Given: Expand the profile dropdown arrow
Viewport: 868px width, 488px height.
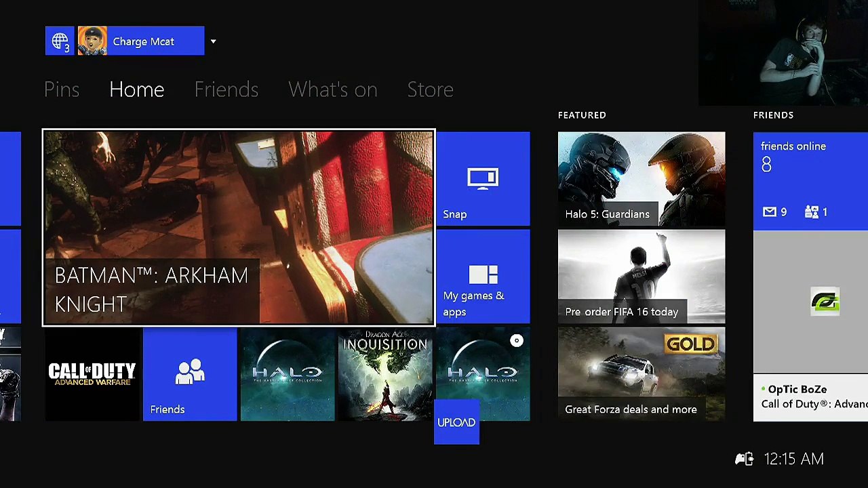Looking at the screenshot, I should point(213,41).
